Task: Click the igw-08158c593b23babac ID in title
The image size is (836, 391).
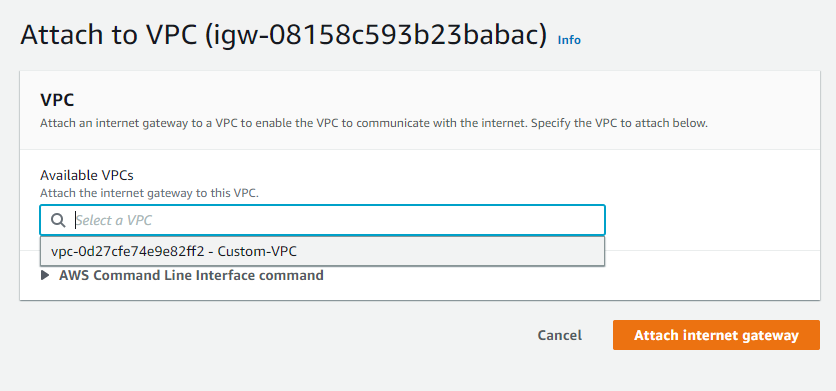Action: pyautogui.click(x=376, y=36)
